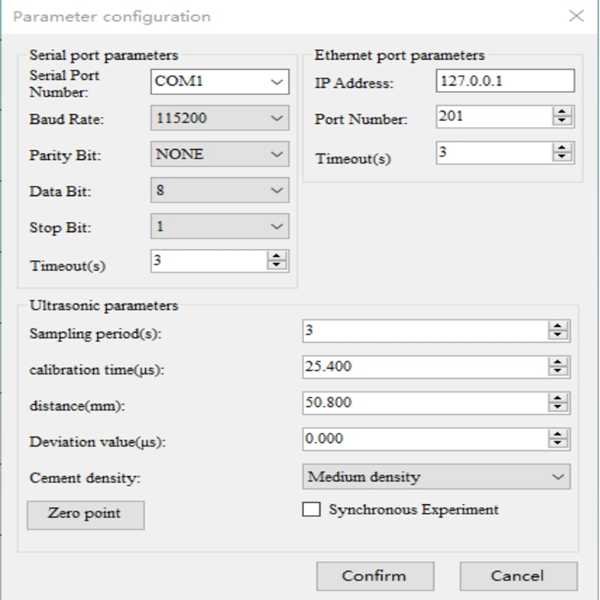Viewport: 600px width, 600px height.
Task: Click the Cancel button
Action: (x=518, y=576)
